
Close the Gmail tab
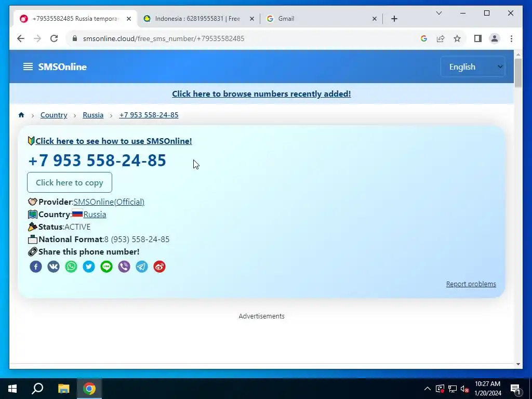[374, 19]
